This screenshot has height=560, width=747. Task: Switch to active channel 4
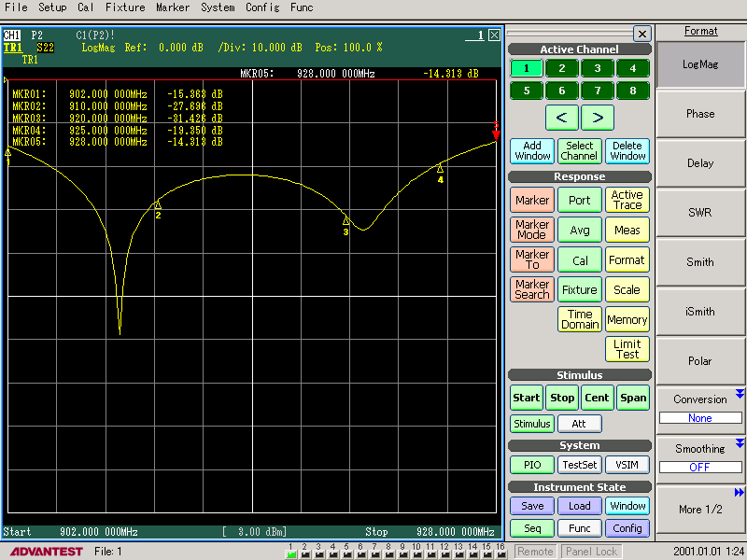pos(632,68)
